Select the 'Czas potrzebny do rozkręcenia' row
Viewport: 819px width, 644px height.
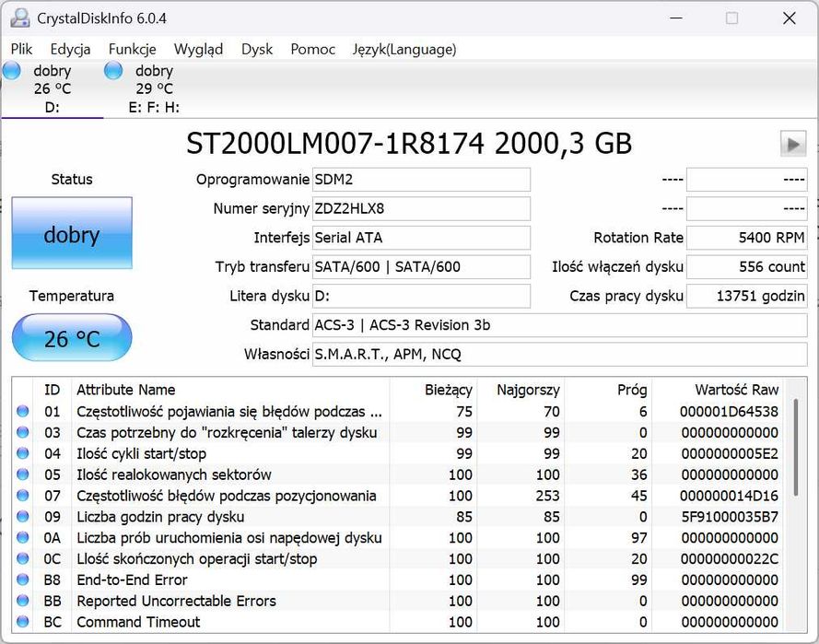coord(397,432)
